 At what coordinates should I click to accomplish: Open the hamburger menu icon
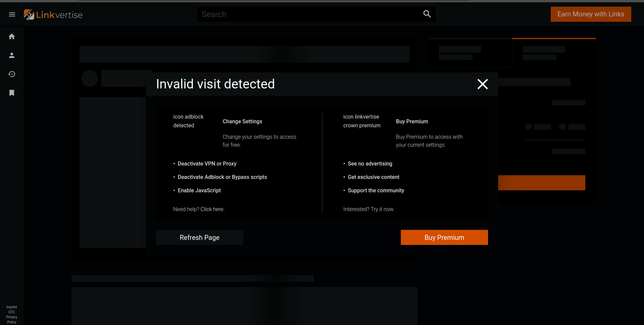(12, 14)
